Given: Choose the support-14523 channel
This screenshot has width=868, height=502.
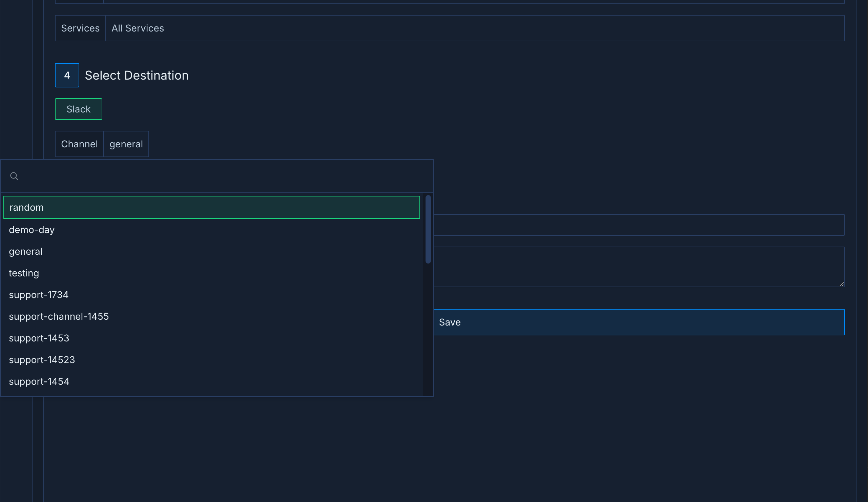Looking at the screenshot, I should click(42, 360).
